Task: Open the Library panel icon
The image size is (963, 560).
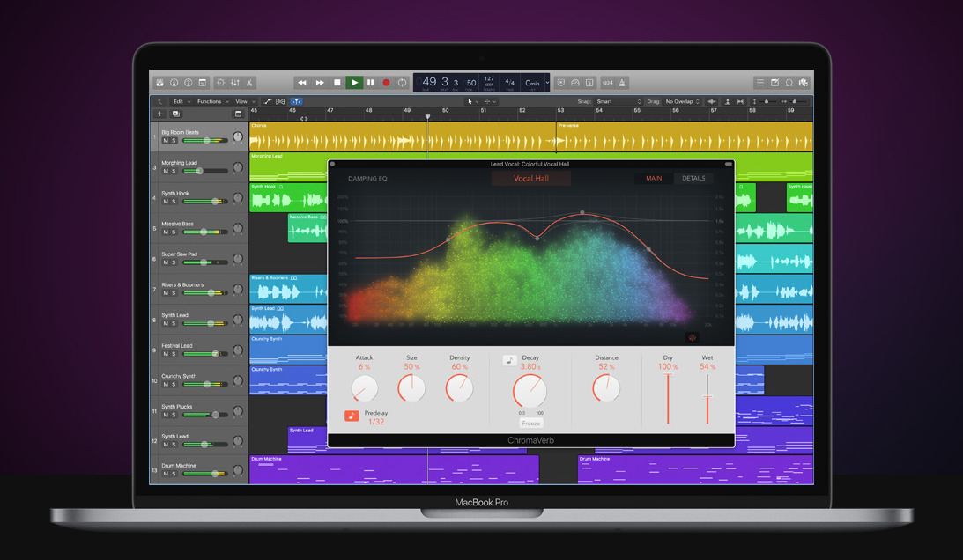Action: pos(159,82)
